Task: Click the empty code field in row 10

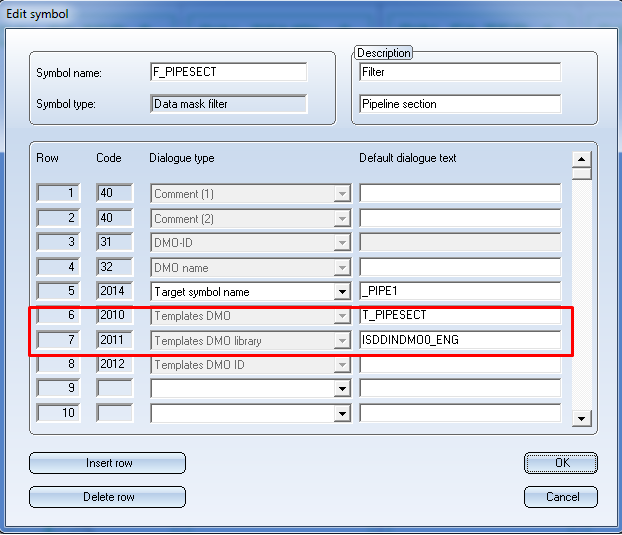Action: 115,413
